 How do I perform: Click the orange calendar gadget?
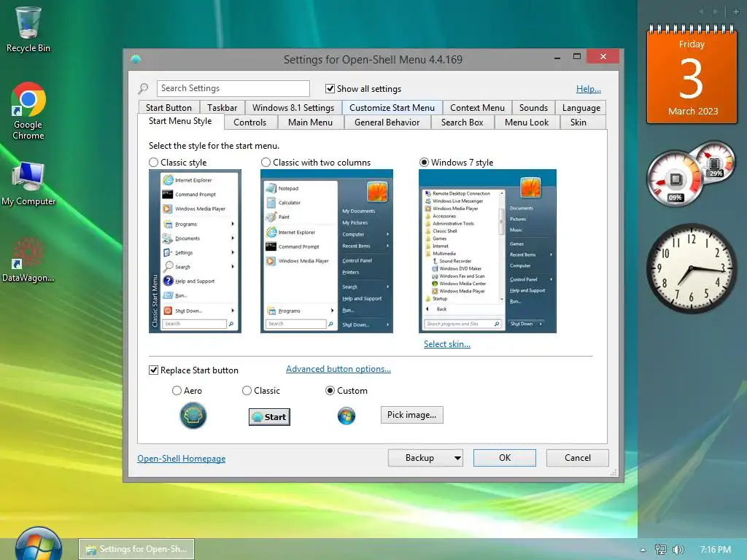point(692,75)
